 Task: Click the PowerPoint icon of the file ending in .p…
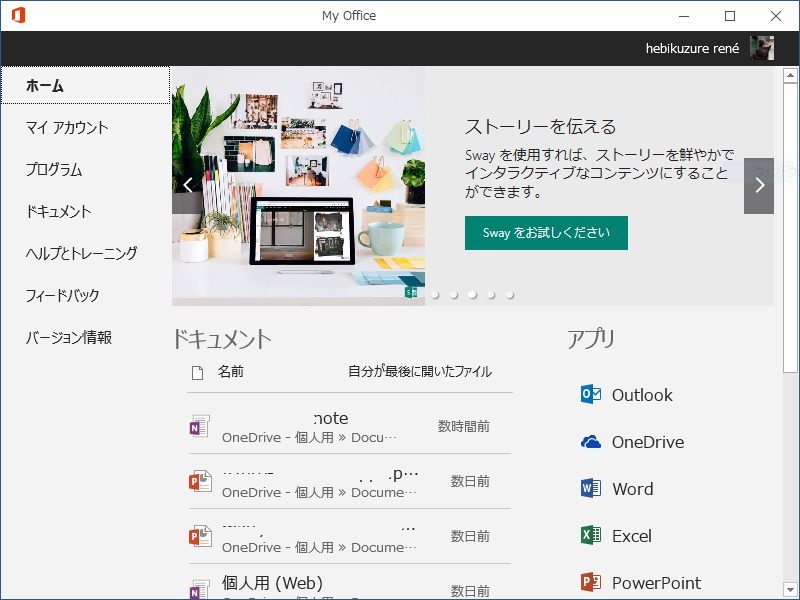pyautogui.click(x=200, y=481)
